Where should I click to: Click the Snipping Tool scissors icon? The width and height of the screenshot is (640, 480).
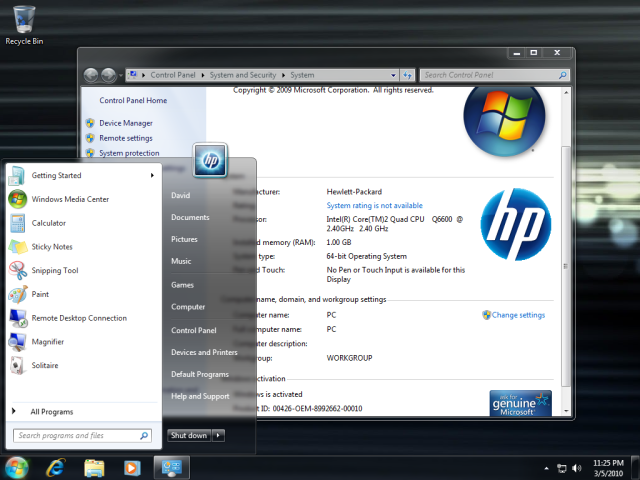[x=18, y=270]
